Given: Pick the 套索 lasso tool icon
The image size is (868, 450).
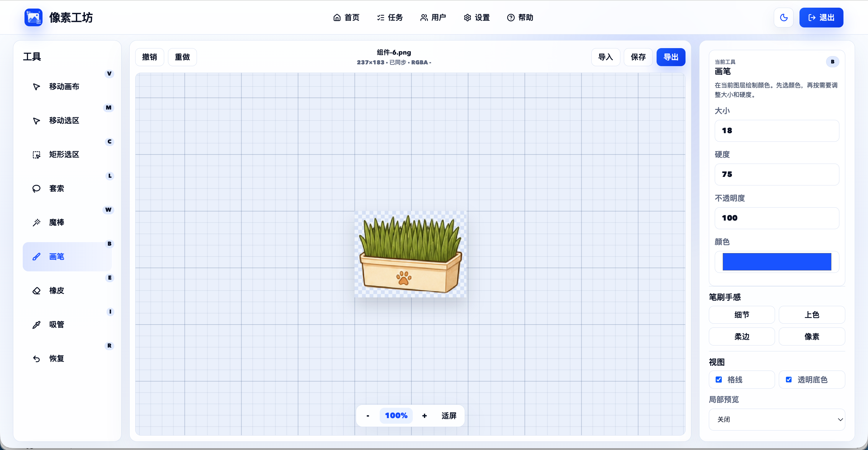Looking at the screenshot, I should 36,188.
